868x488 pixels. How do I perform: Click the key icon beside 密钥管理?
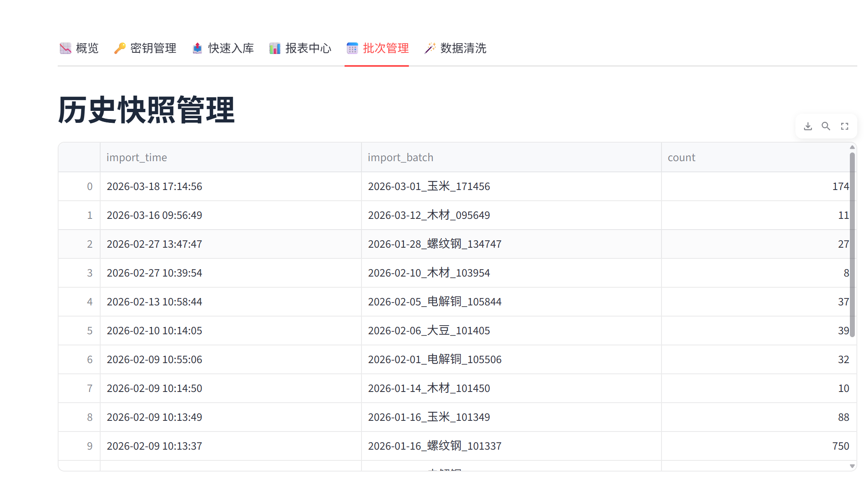point(120,48)
